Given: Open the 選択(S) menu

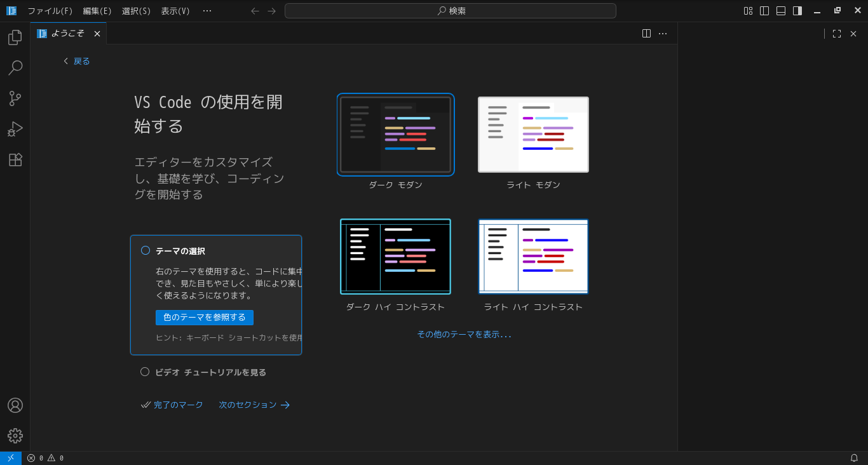Looking at the screenshot, I should pyautogui.click(x=136, y=11).
